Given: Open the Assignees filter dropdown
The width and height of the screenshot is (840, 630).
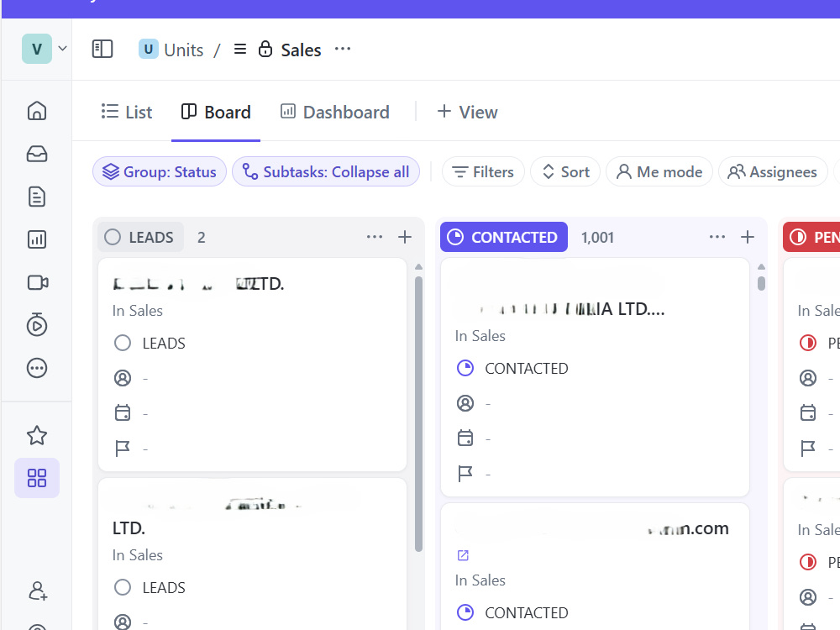Looking at the screenshot, I should tap(773, 171).
